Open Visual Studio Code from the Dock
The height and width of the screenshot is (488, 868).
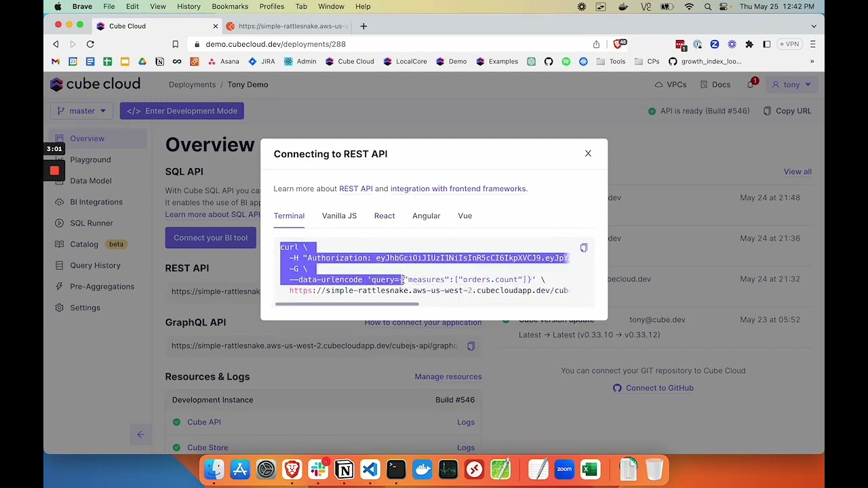370,469
